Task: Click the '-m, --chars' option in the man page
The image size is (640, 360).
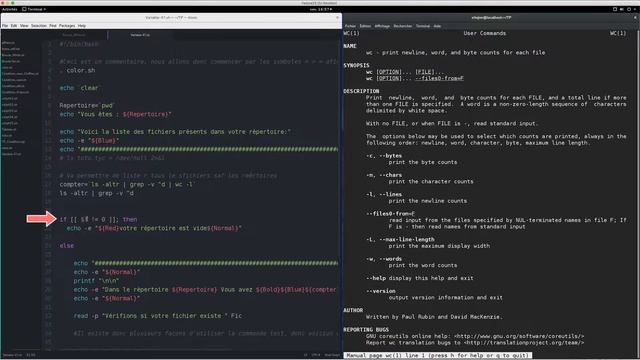Action: [384, 175]
